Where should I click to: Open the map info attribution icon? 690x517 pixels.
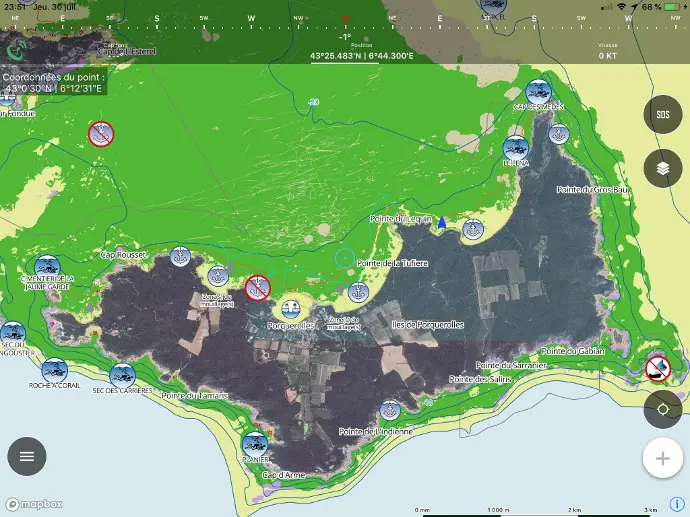pyautogui.click(x=677, y=503)
